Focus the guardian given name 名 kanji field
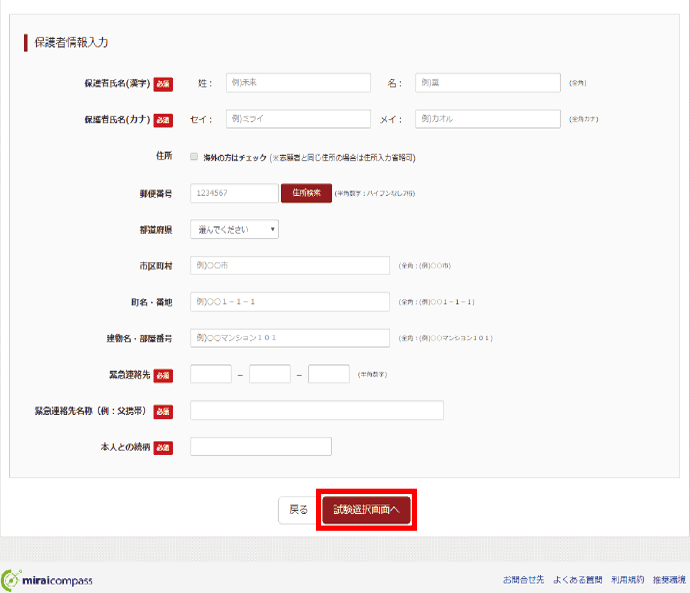This screenshot has width=690, height=593. tap(488, 83)
